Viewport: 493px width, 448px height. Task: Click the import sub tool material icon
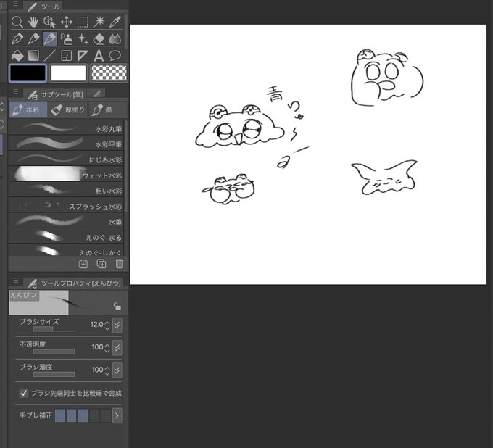point(83,264)
